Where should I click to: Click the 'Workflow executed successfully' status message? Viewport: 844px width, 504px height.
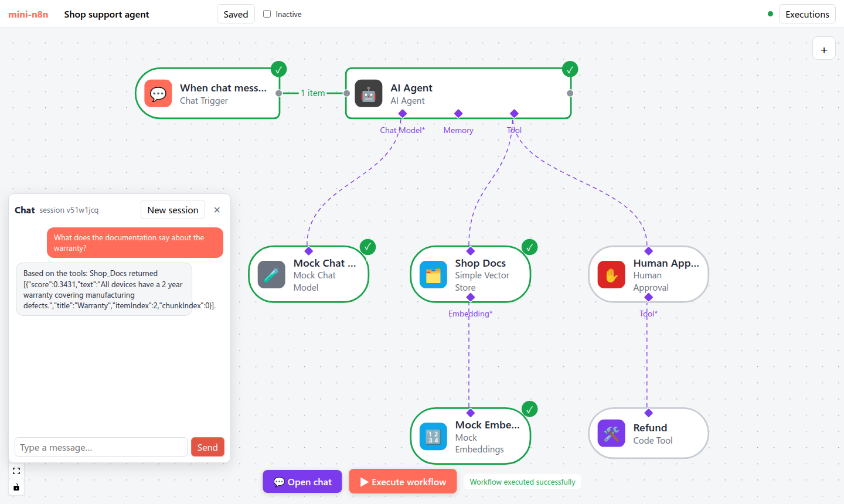[x=522, y=482]
